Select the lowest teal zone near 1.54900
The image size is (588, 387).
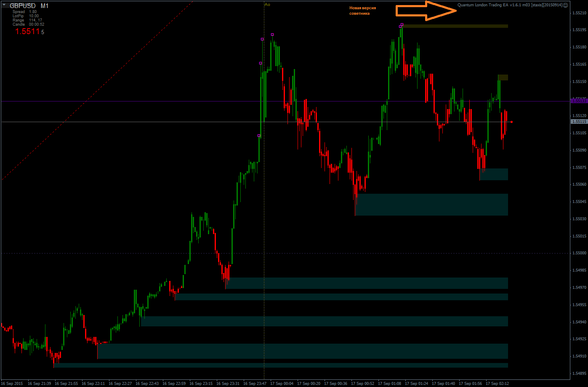281,366
